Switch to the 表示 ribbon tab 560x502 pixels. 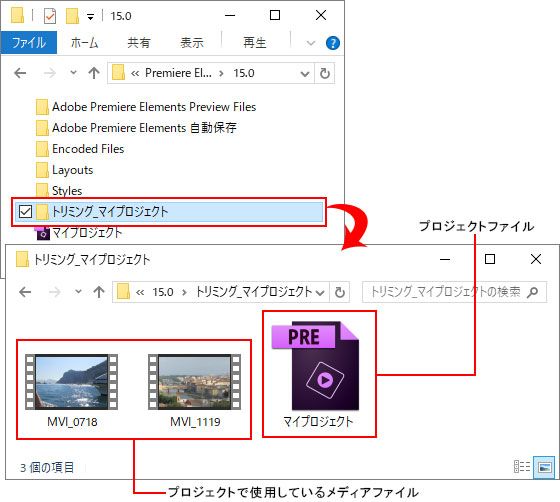(x=192, y=43)
